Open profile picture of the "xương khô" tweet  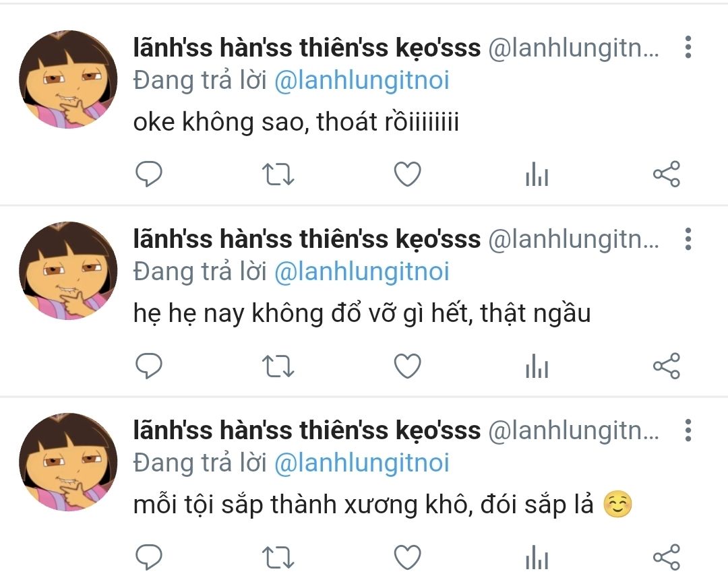click(68, 462)
